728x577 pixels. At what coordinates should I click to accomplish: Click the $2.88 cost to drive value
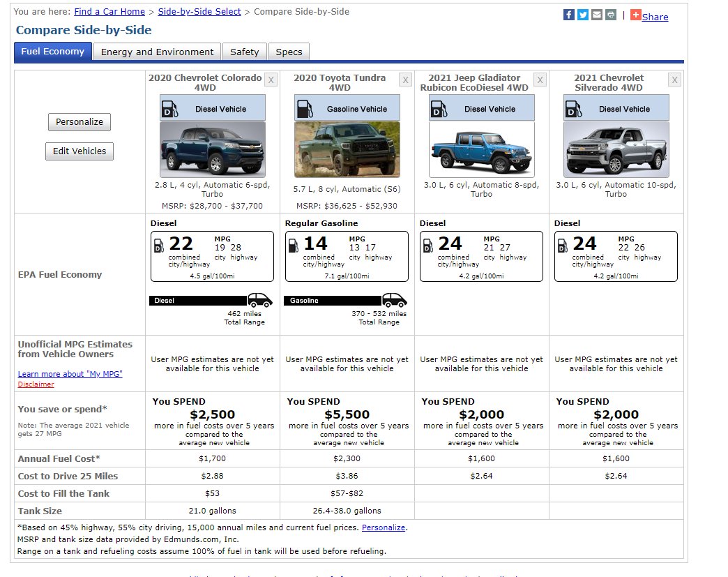pyautogui.click(x=212, y=477)
